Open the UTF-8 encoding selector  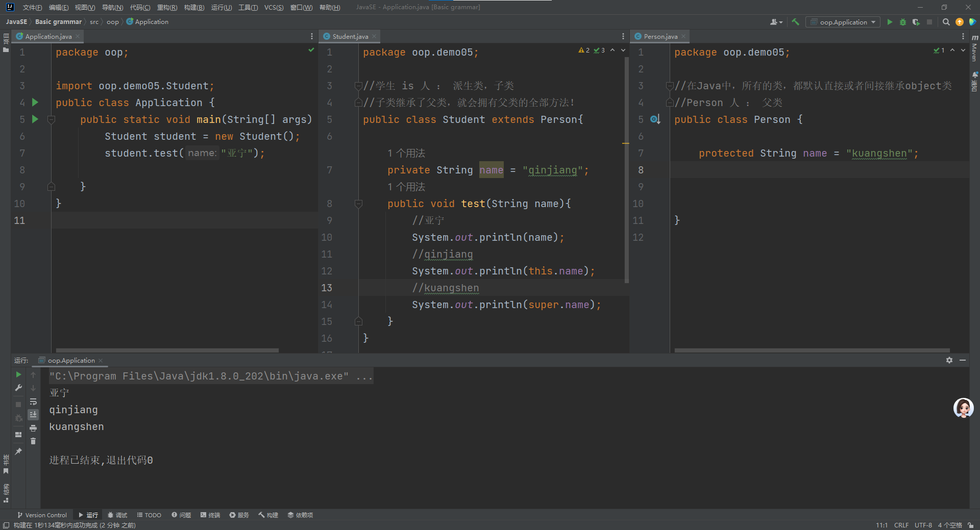pos(923,525)
